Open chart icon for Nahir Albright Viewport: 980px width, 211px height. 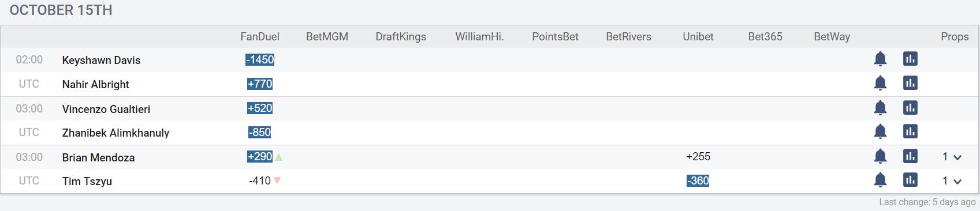pyautogui.click(x=910, y=83)
